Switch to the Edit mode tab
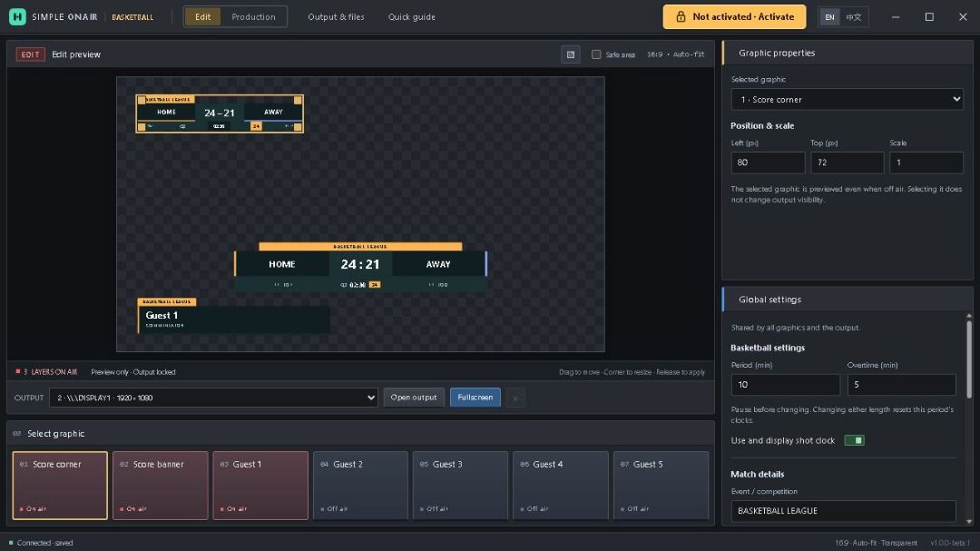The height and width of the screenshot is (551, 980). coord(202,17)
